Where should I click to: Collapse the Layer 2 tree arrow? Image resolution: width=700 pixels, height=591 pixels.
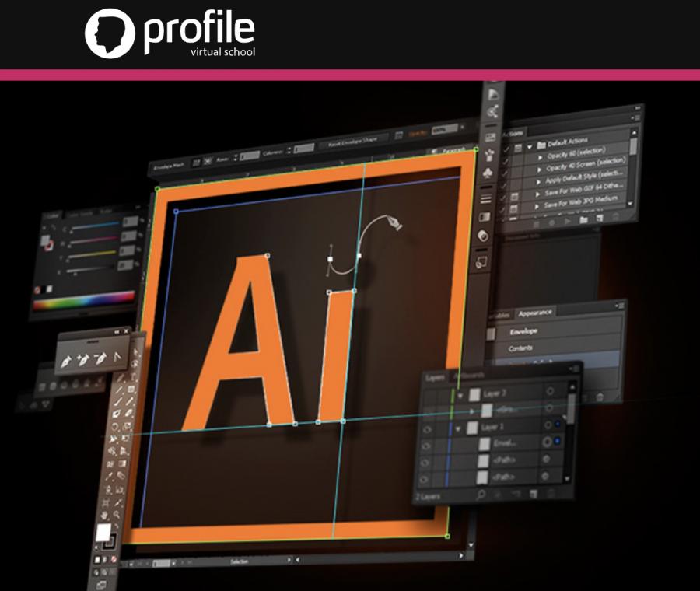[x=460, y=395]
